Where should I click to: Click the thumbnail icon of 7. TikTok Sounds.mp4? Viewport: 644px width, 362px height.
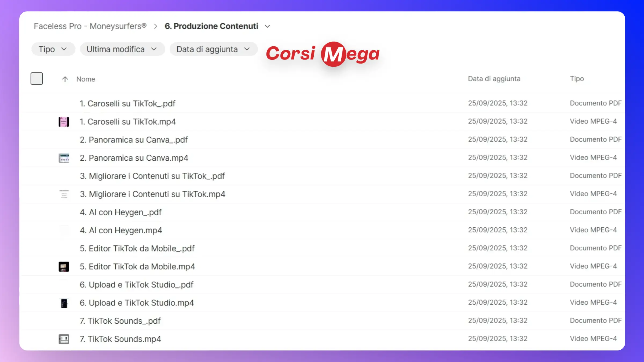tap(64, 339)
